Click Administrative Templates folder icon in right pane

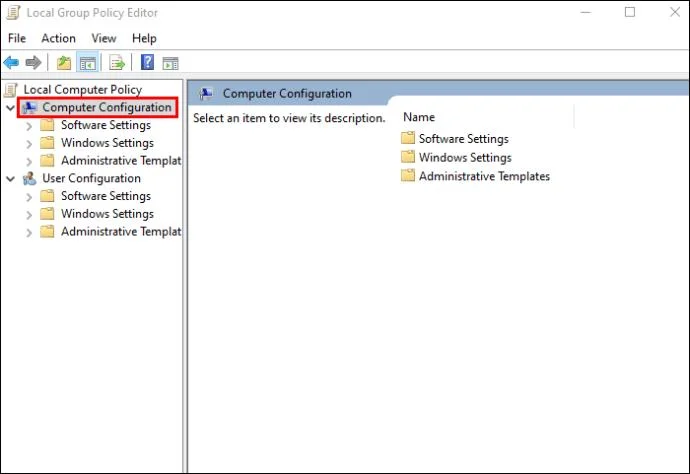[408, 176]
